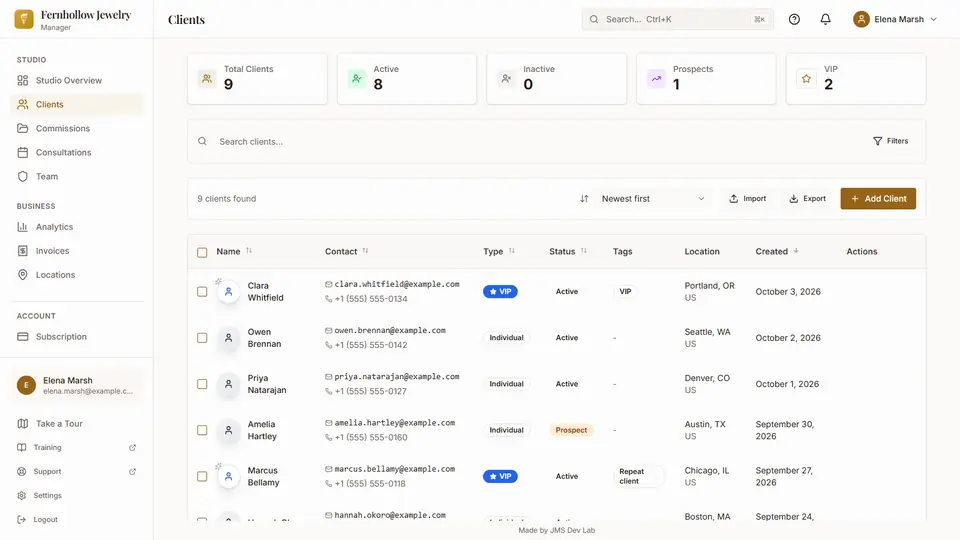This screenshot has width=960, height=540.
Task: Open the help question mark icon
Action: [x=794, y=19]
